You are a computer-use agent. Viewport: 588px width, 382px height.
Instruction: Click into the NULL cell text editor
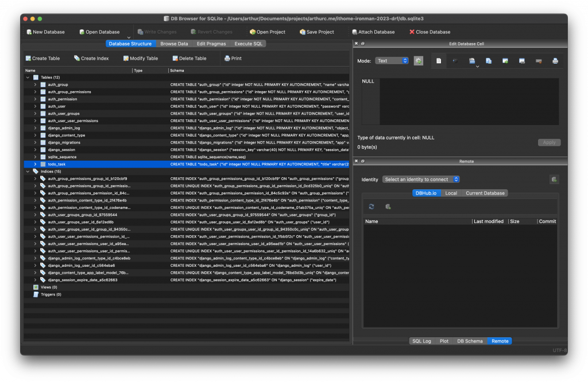tap(469, 102)
